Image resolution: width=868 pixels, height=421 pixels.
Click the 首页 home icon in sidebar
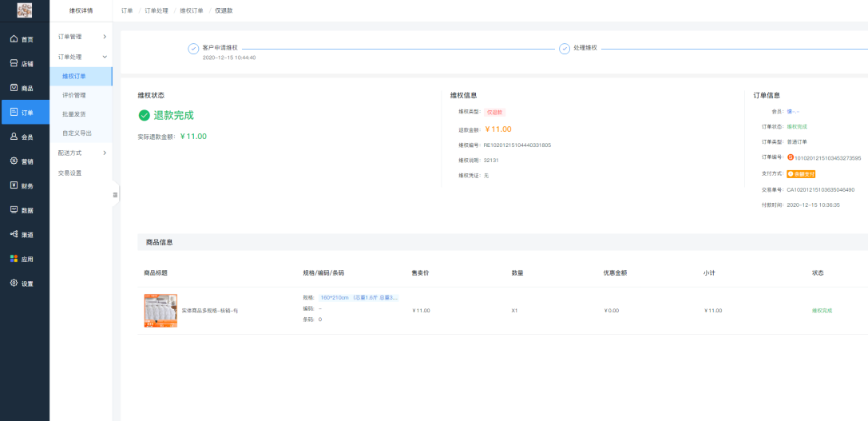click(x=14, y=39)
